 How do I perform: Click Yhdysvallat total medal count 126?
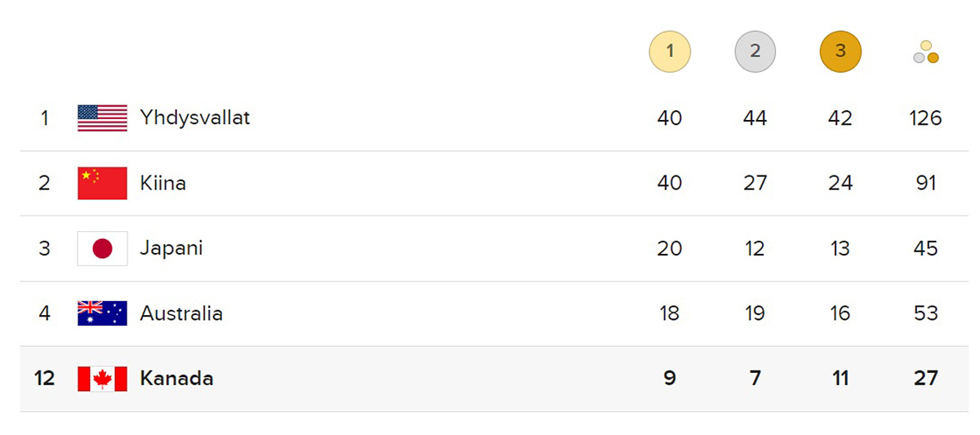tap(925, 118)
